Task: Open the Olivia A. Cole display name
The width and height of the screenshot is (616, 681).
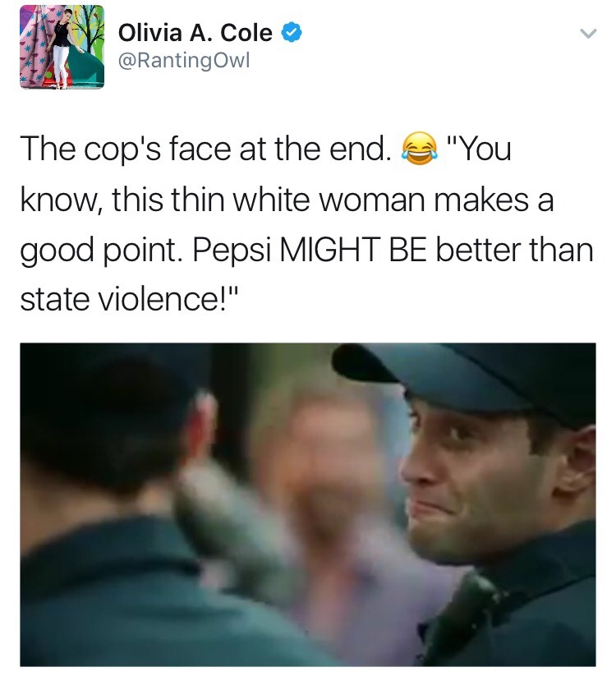Action: pos(195,33)
